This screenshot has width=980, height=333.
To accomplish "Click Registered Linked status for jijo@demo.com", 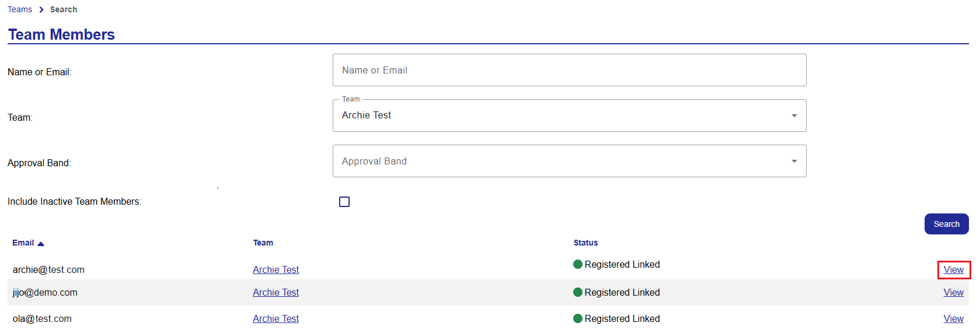I will [x=622, y=292].
